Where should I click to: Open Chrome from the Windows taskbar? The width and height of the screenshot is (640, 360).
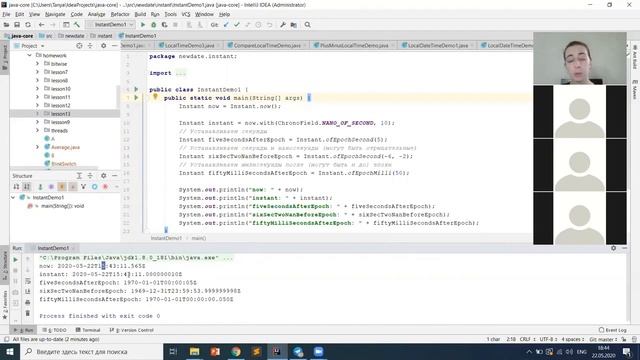point(236,351)
